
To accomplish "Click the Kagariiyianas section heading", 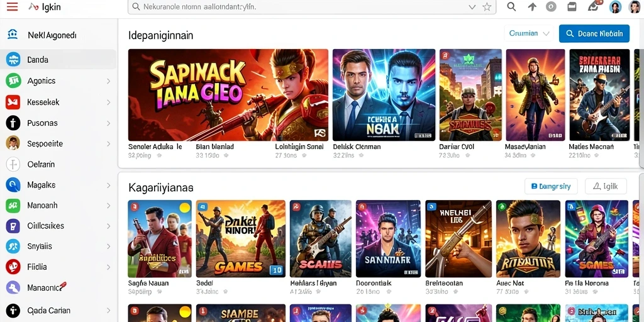I will click(161, 187).
